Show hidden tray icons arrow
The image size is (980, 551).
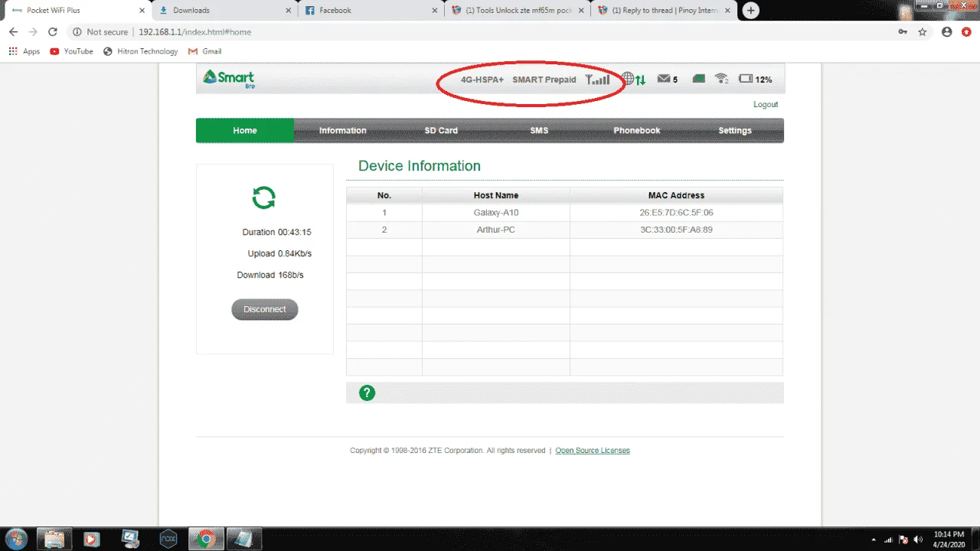coord(874,540)
